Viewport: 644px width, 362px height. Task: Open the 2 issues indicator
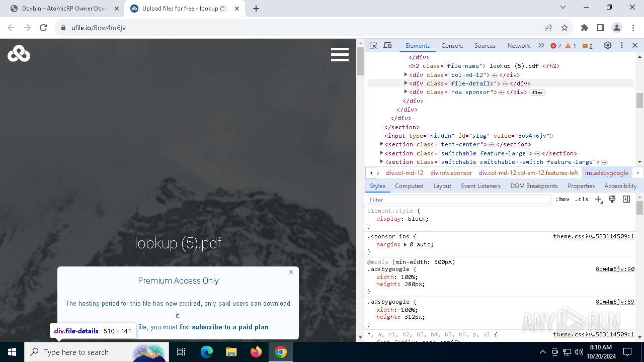[x=587, y=46]
